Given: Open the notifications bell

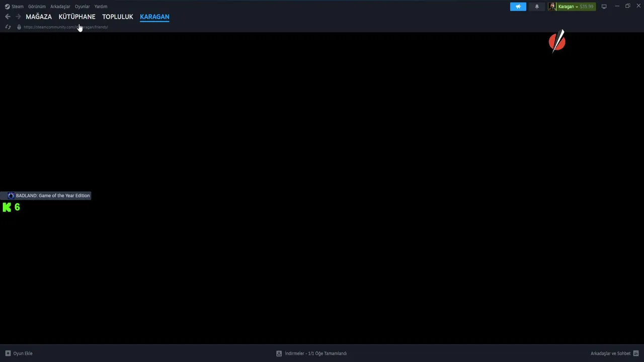Looking at the screenshot, I should click(x=537, y=7).
